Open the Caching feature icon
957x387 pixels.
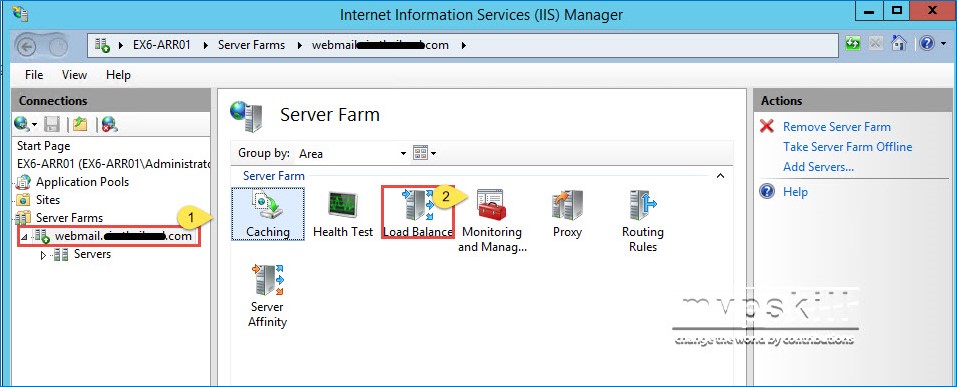point(267,214)
